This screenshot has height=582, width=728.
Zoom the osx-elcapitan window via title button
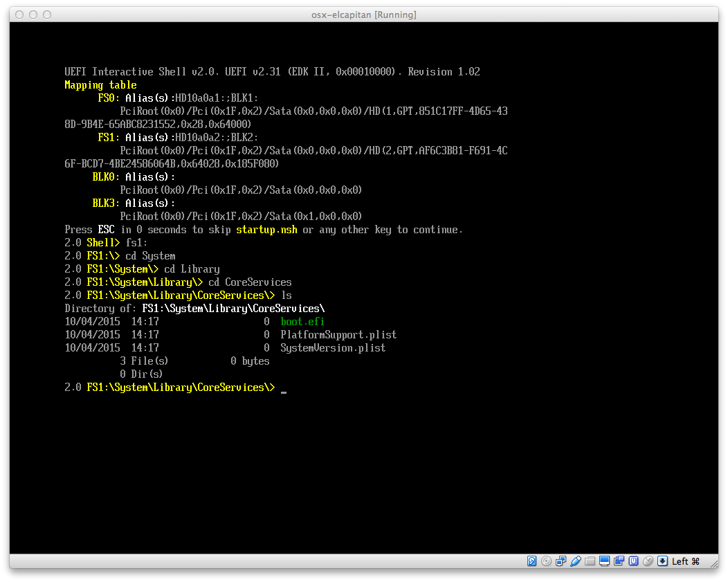pyautogui.click(x=47, y=15)
